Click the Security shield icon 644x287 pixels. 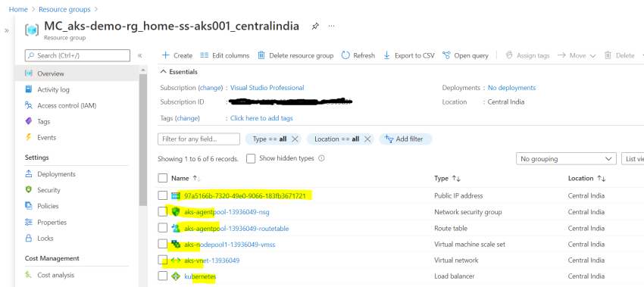pyautogui.click(x=28, y=190)
